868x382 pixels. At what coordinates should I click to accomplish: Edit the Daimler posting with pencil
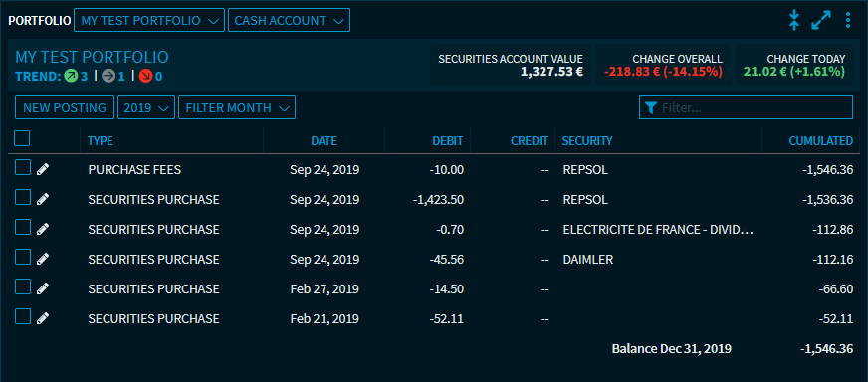tap(43, 259)
